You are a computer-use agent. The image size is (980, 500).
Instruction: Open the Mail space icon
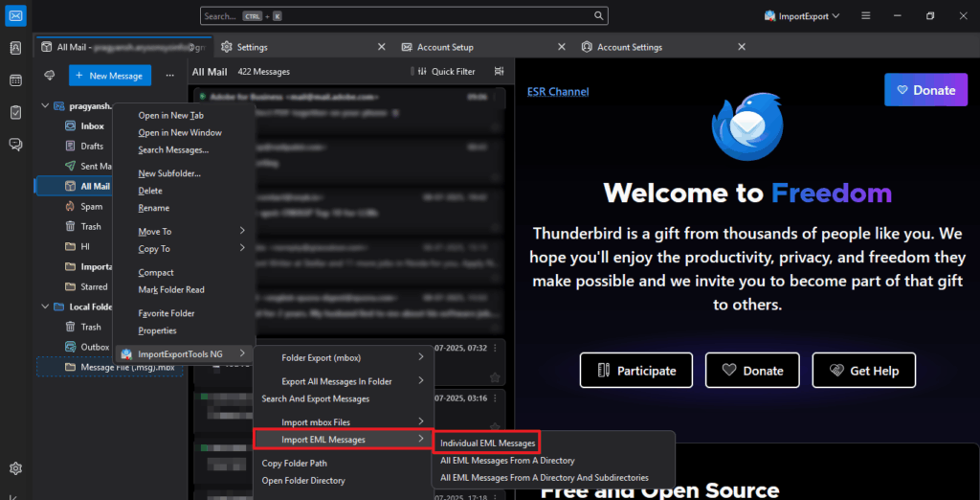[15, 15]
